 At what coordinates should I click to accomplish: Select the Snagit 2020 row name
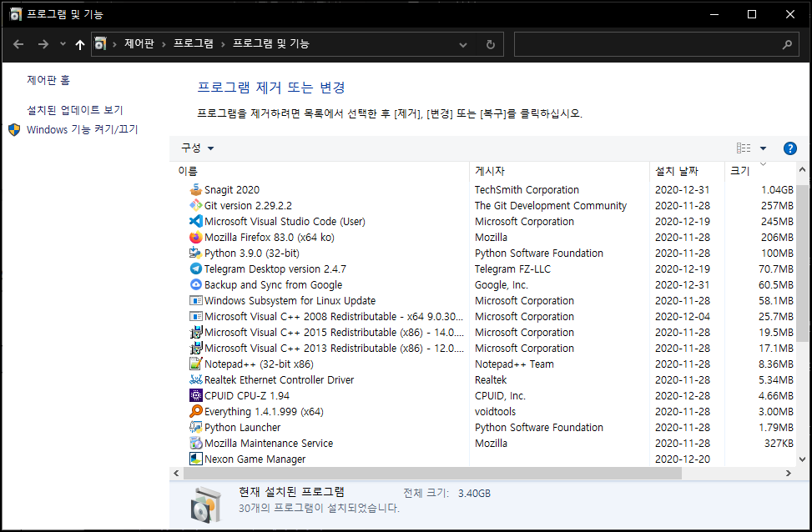pos(232,190)
